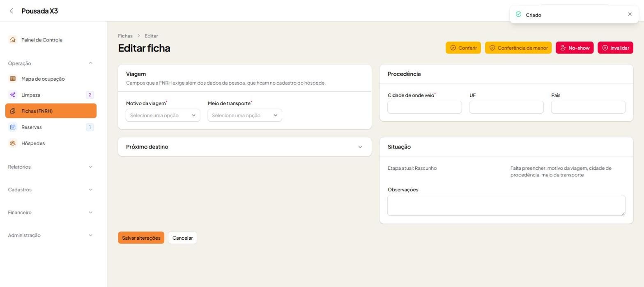This screenshot has width=644, height=287.
Task: Click the Cancelar button
Action: 182,238
